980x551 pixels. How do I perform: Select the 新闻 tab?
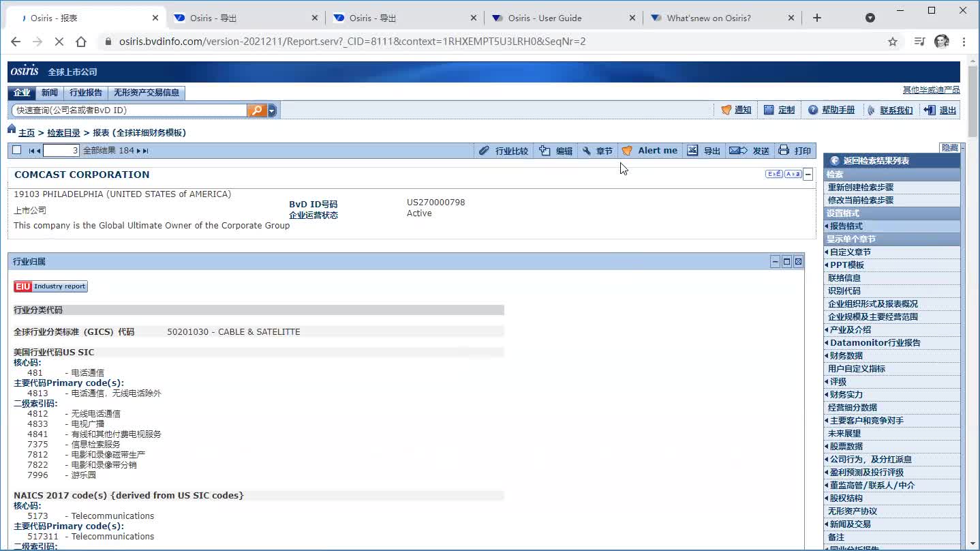50,93
